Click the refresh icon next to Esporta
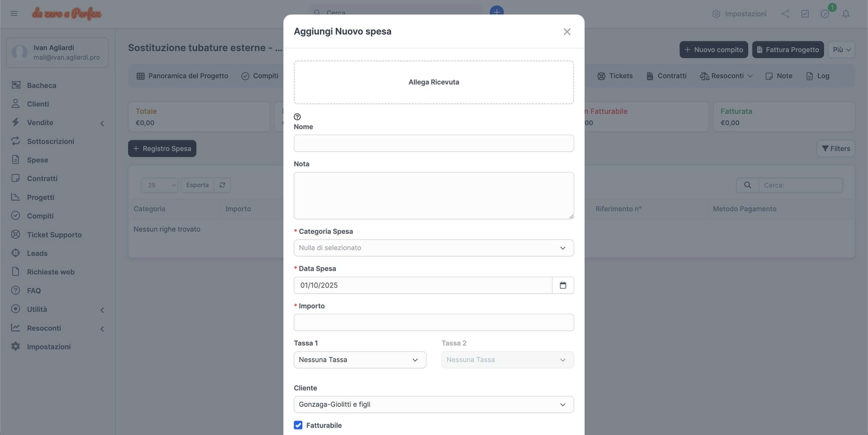The width and height of the screenshot is (868, 435). coord(222,185)
